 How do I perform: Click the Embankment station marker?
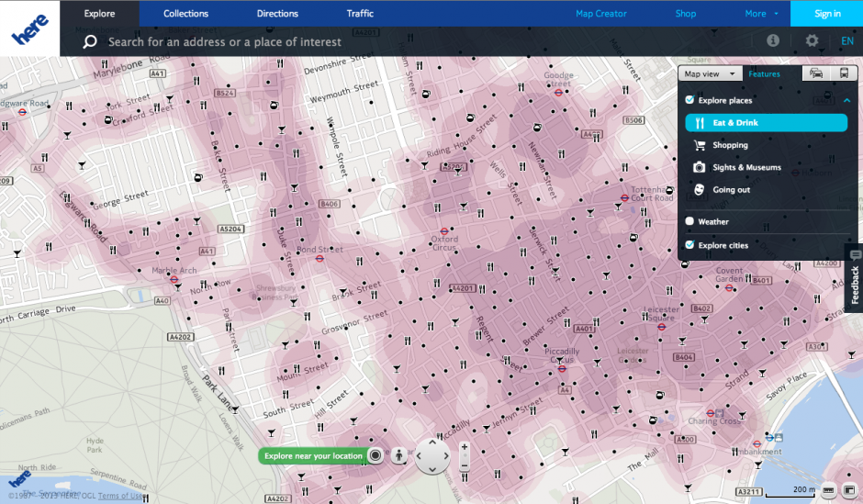point(757,443)
